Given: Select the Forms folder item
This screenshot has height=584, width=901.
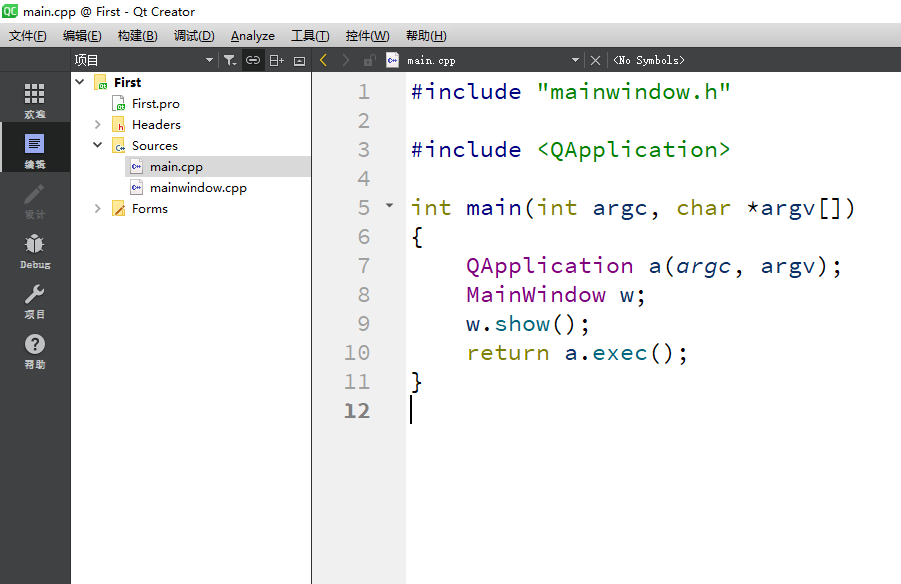Looking at the screenshot, I should pyautogui.click(x=150, y=209).
